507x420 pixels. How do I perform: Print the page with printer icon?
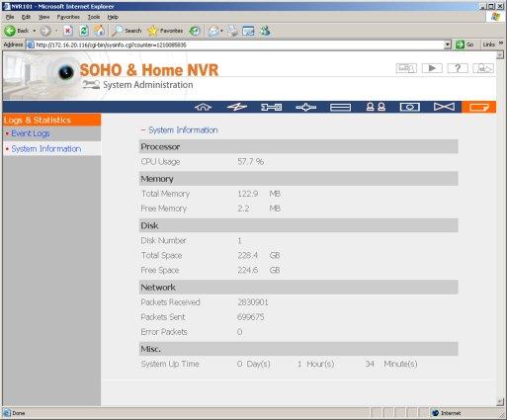[x=232, y=31]
